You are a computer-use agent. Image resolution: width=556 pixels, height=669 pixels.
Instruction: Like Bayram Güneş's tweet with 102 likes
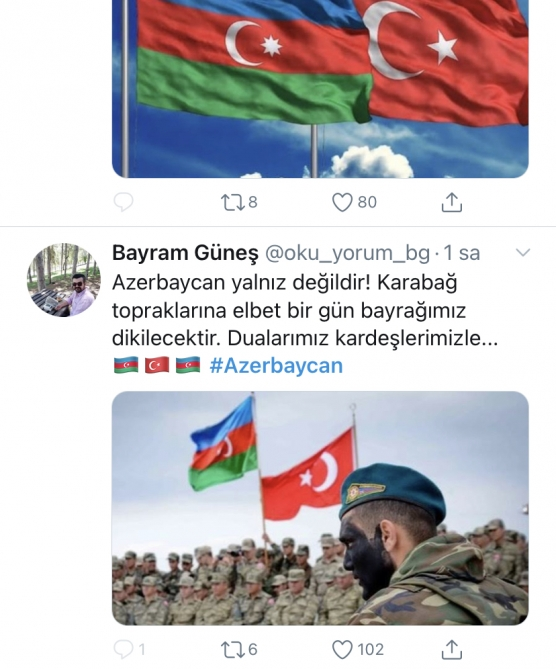click(342, 650)
